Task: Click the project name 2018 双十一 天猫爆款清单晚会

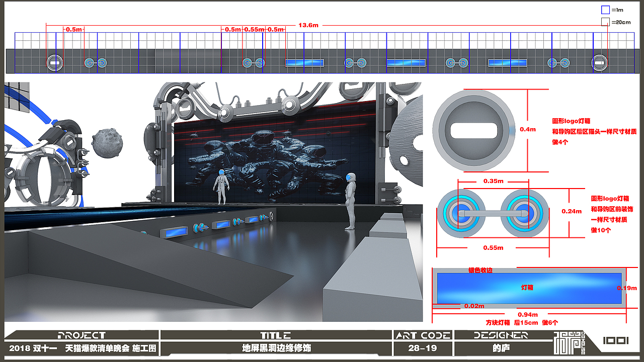Action: click(69, 348)
